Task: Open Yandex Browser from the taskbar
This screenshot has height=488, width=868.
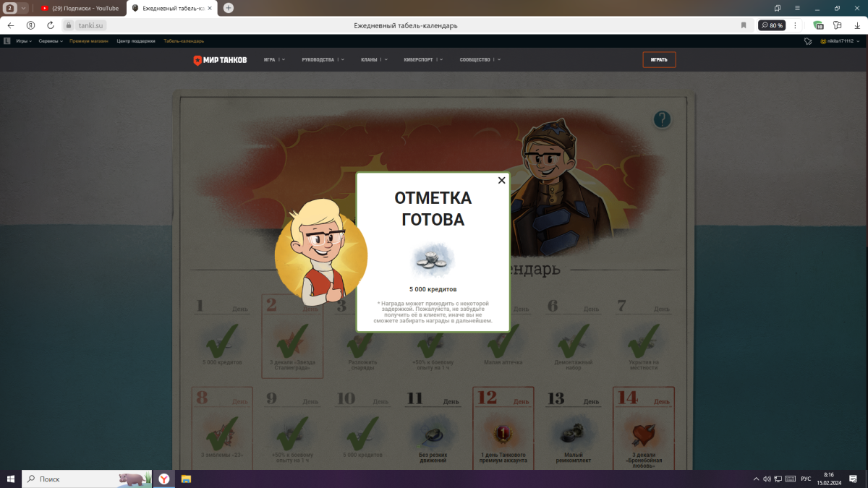Action: pyautogui.click(x=164, y=479)
